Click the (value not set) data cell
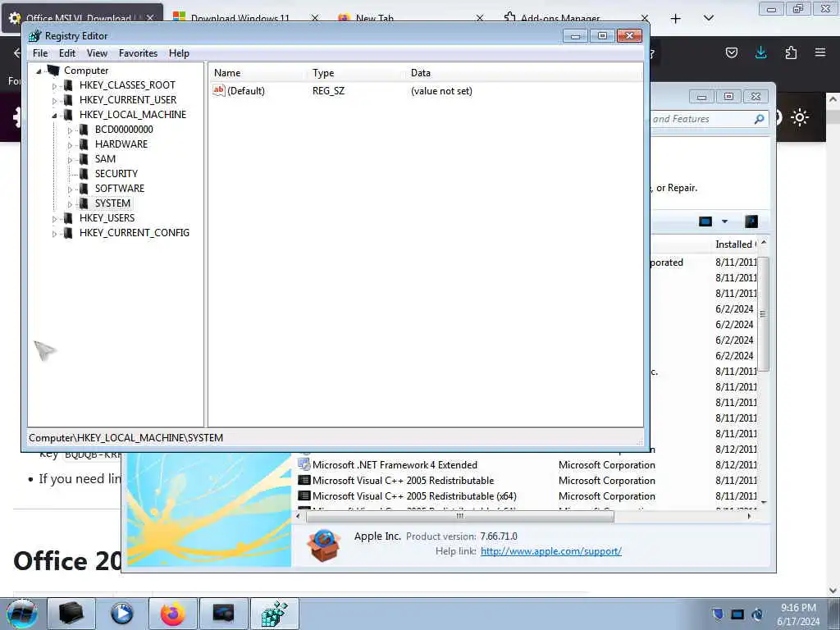Screen dimensions: 840x630 pyautogui.click(x=441, y=91)
